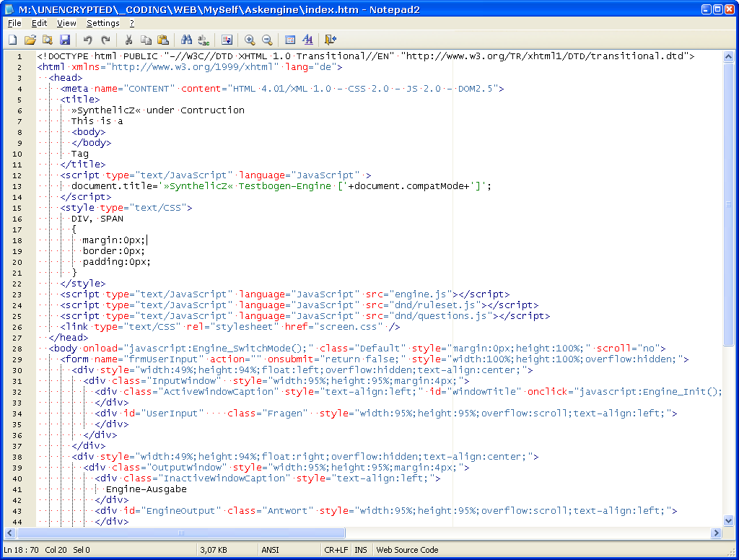Click the "ActiveWindowCaption" class value
Viewport: 739px width, 560px height.
[218, 392]
